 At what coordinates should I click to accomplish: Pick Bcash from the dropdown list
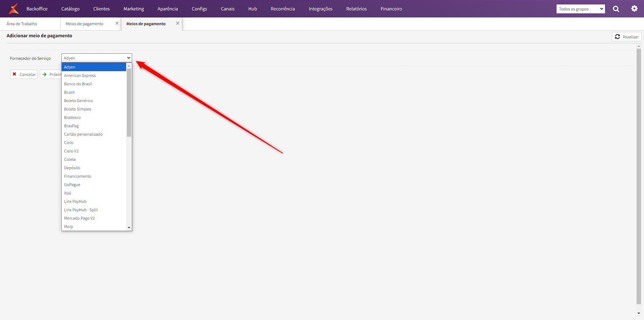(x=94, y=92)
